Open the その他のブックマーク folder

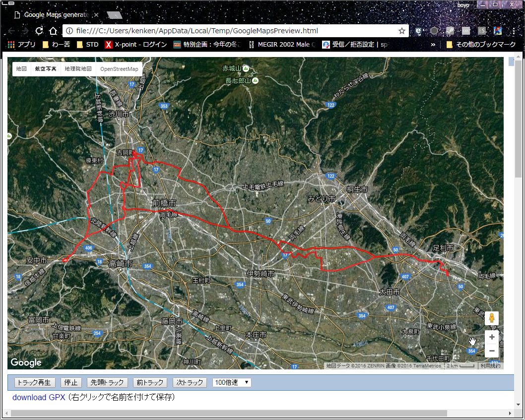tap(481, 45)
